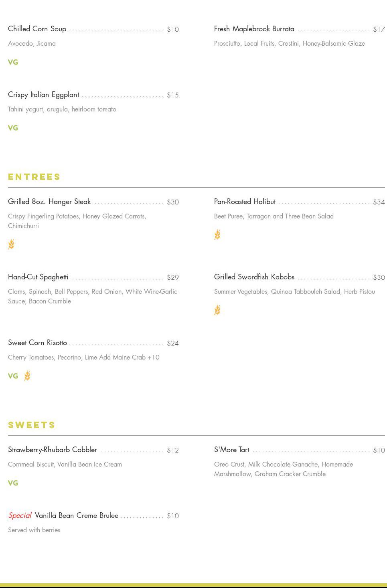Open the Hand-Cut Spaghetti menu item

38,277
